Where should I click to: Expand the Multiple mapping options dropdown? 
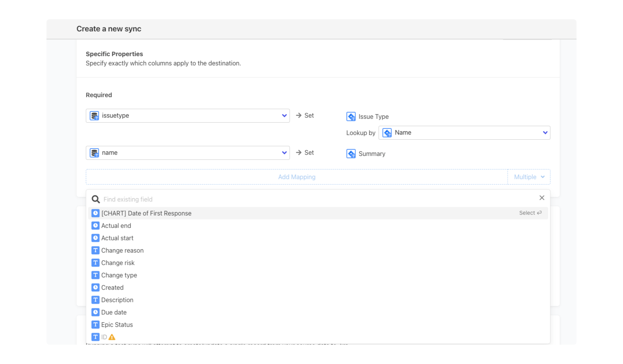(x=529, y=177)
